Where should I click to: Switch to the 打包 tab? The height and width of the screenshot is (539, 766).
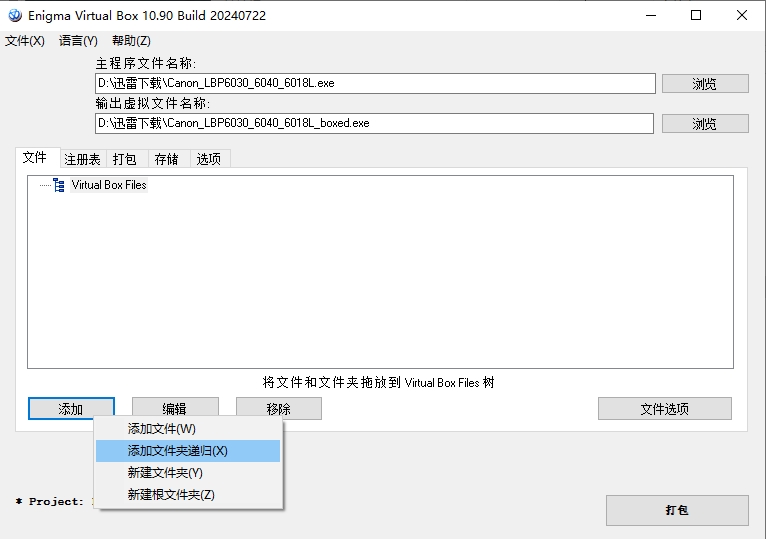[125, 159]
